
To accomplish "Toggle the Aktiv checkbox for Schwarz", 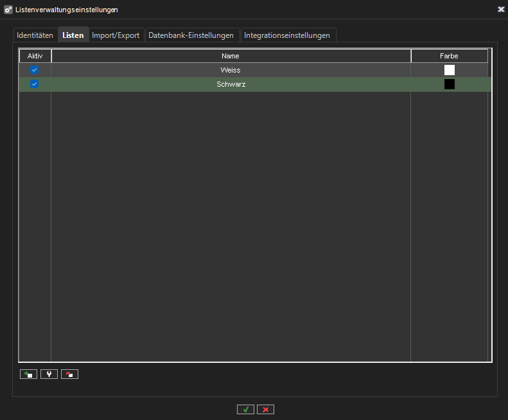I will (35, 84).
